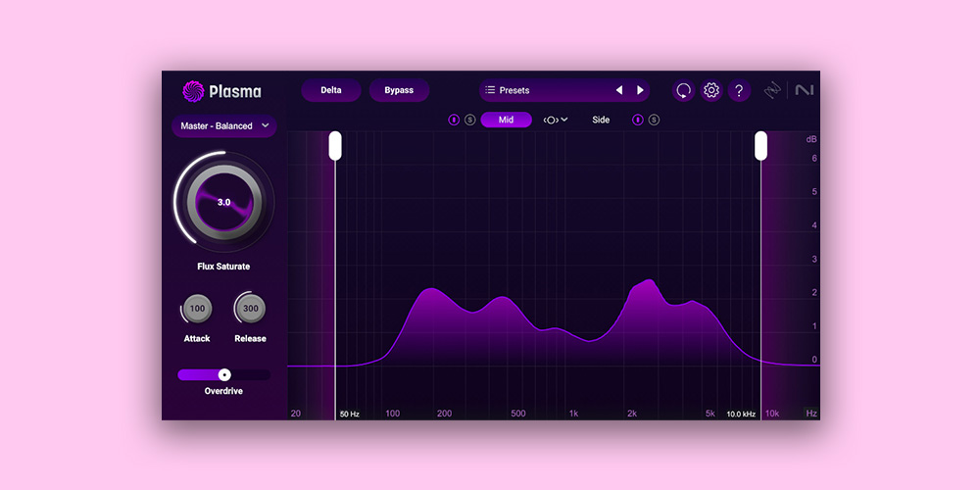The image size is (980, 490).
Task: Solo the Mid channel
Action: point(469,120)
